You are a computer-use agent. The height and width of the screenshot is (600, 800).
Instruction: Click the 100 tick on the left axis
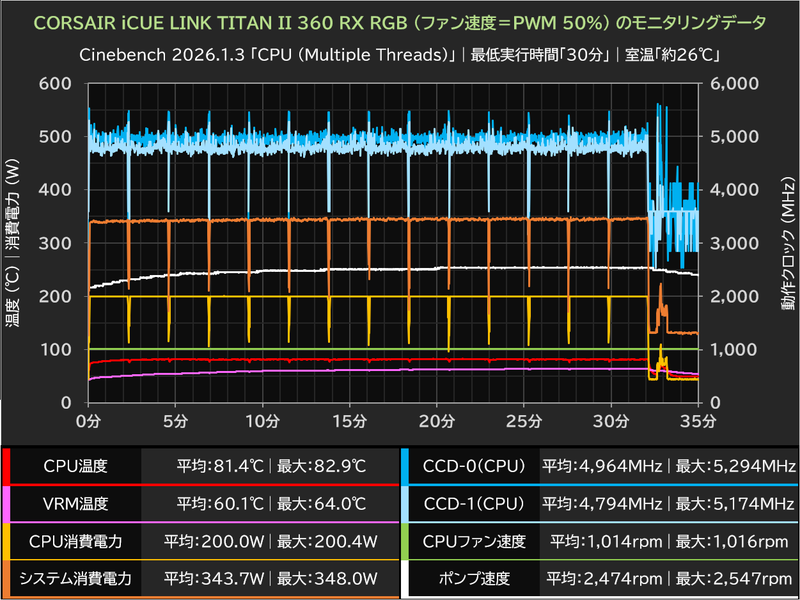[x=55, y=349]
